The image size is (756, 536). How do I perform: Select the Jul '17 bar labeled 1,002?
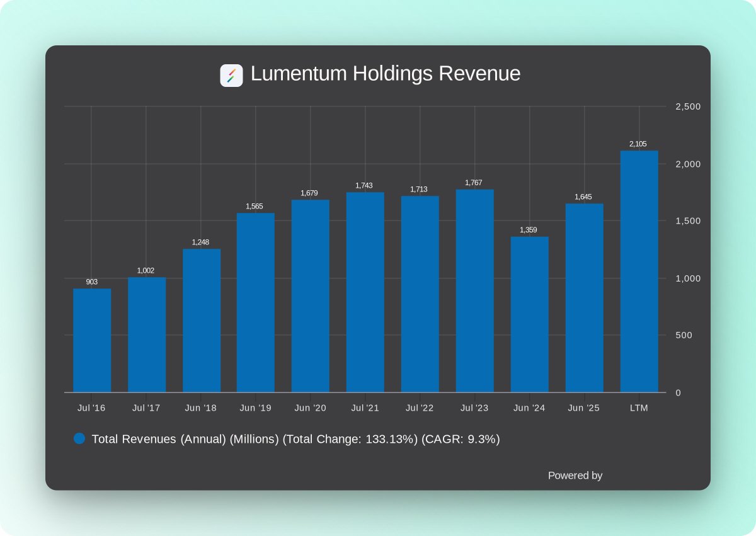pos(147,334)
